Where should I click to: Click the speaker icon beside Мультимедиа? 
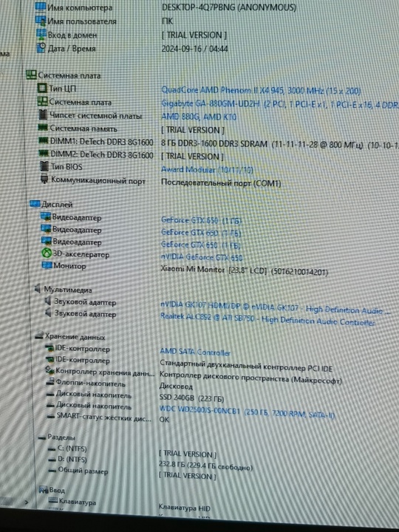click(38, 289)
